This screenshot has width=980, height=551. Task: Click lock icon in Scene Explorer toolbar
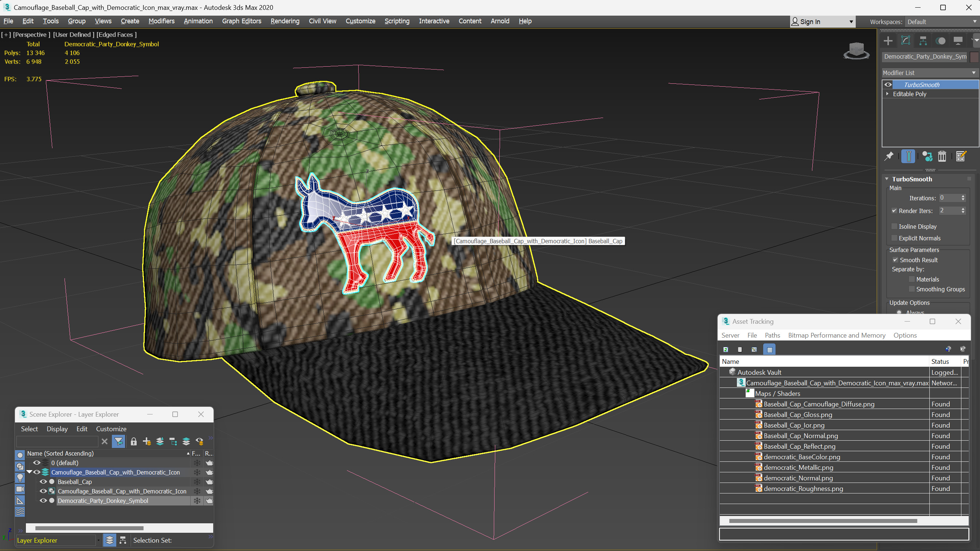[133, 441]
